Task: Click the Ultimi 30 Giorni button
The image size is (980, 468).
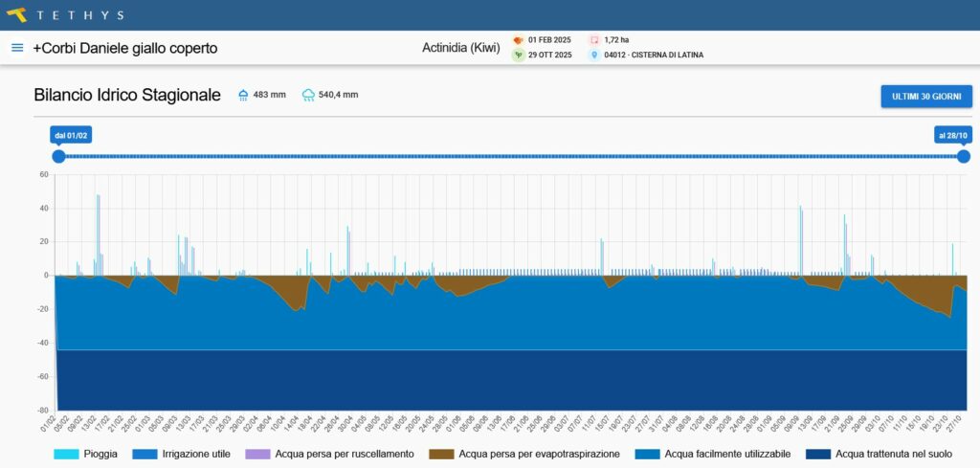Action: point(925,97)
